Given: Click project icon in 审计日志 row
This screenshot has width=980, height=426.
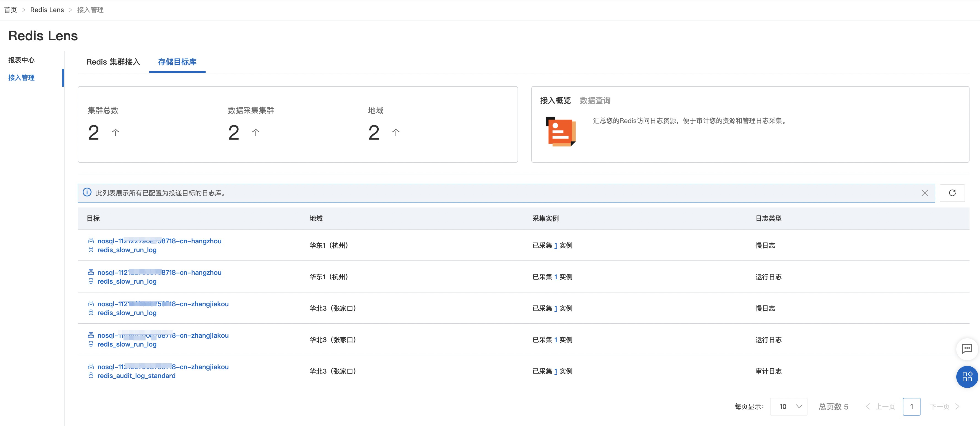Looking at the screenshot, I should pyautogui.click(x=91, y=367).
